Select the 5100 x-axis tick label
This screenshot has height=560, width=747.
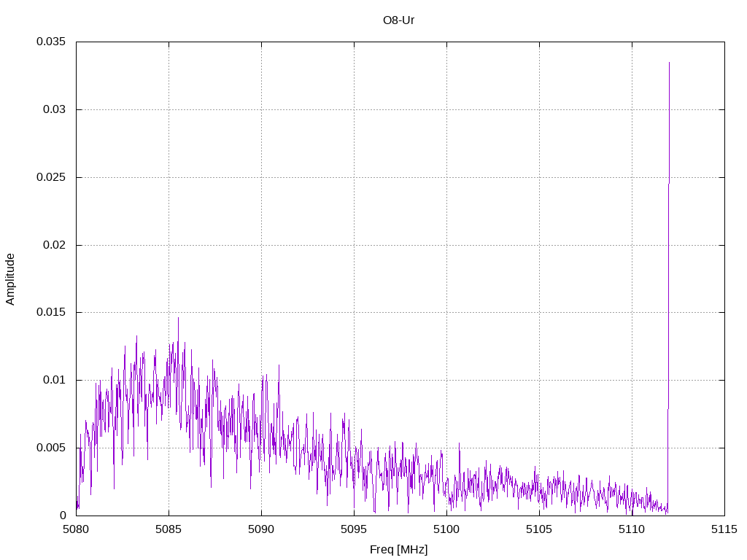click(x=446, y=529)
